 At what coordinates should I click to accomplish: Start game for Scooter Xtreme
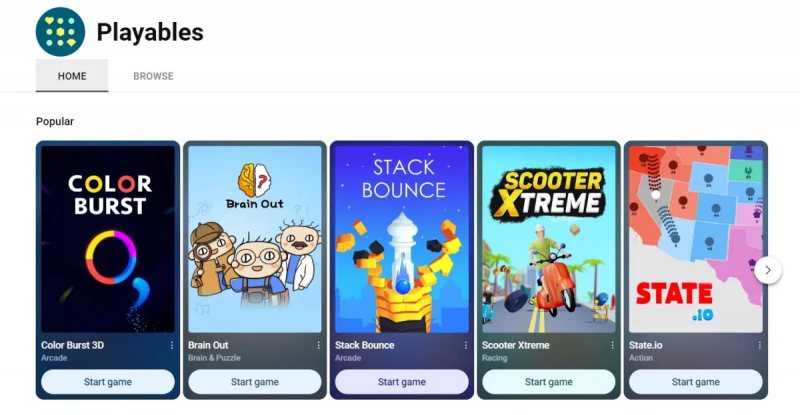(x=548, y=382)
